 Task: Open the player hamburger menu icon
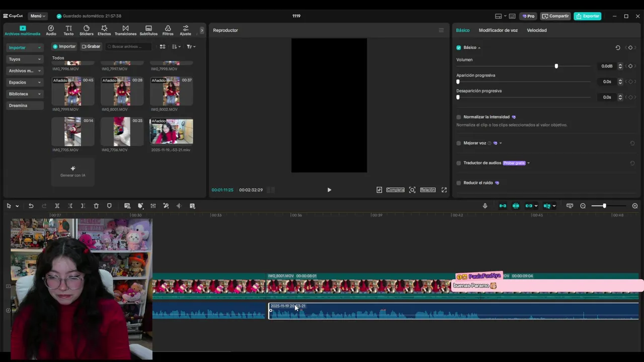coord(441,30)
